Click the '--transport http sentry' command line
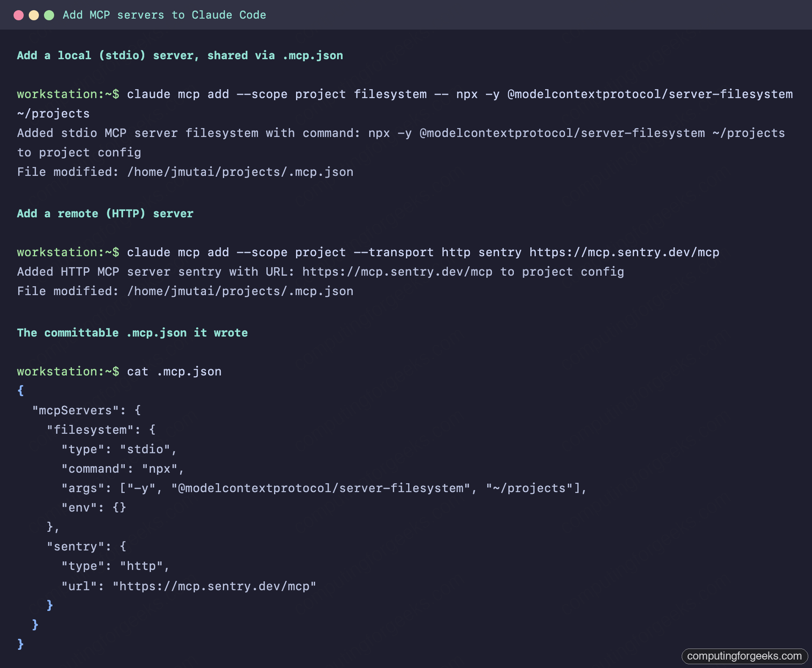This screenshot has width=812, height=668. click(368, 252)
